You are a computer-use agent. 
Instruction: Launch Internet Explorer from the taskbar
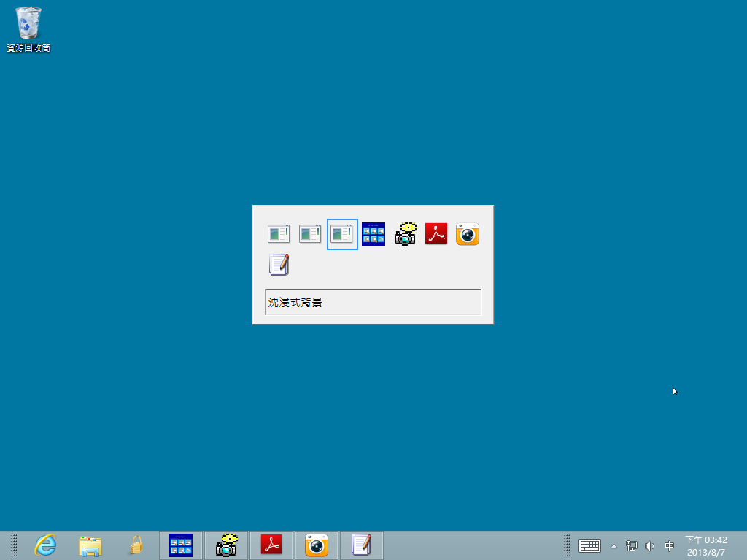(x=44, y=545)
